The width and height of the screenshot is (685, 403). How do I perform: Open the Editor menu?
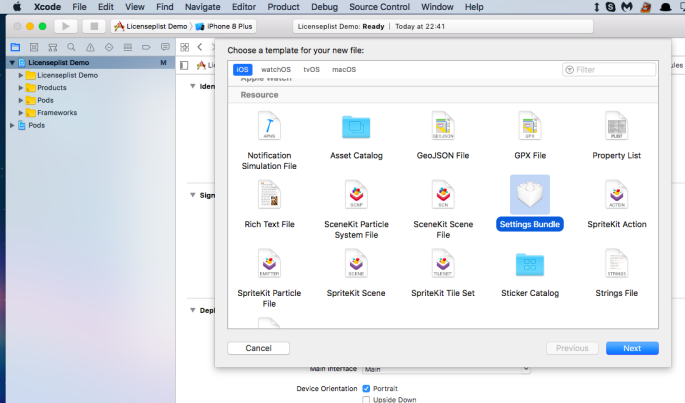click(244, 7)
